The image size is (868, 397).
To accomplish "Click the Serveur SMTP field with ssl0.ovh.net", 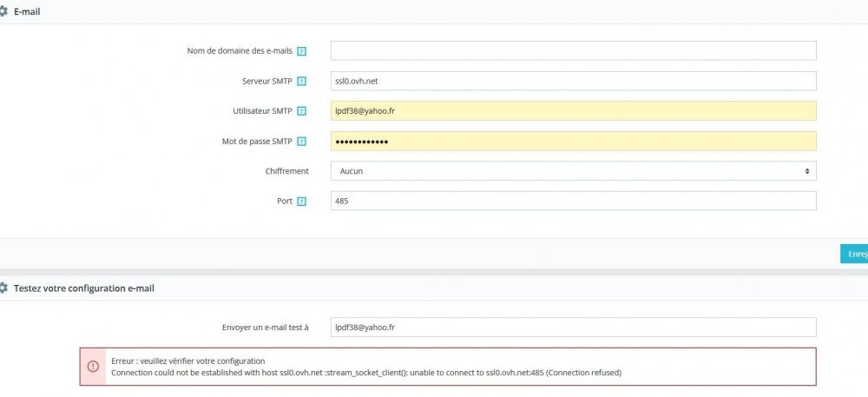I will (574, 81).
